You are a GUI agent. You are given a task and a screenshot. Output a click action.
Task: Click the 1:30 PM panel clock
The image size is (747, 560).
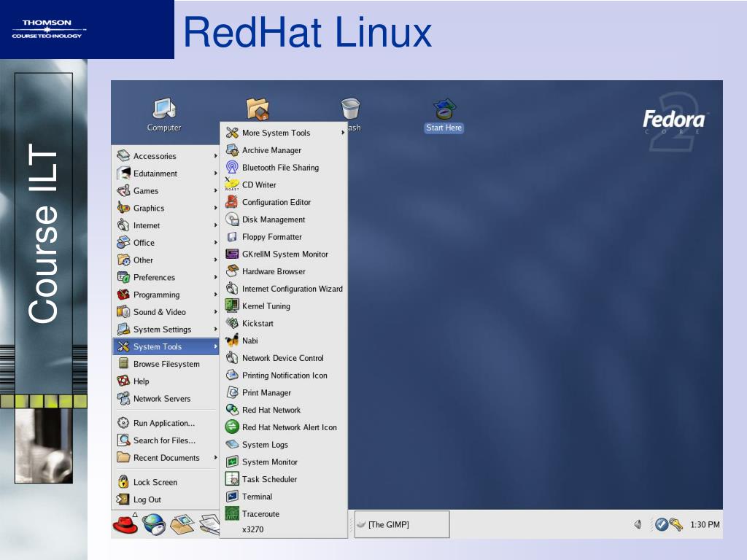705,524
